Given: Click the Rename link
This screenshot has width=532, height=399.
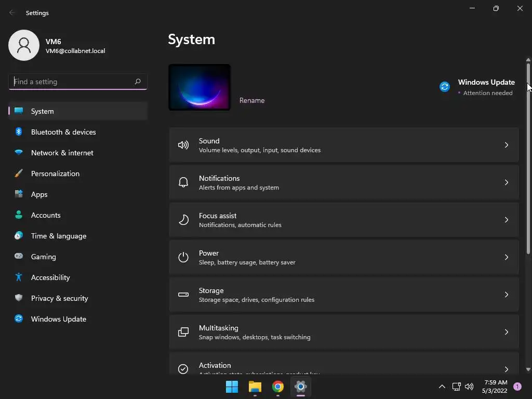Looking at the screenshot, I should [x=252, y=100].
